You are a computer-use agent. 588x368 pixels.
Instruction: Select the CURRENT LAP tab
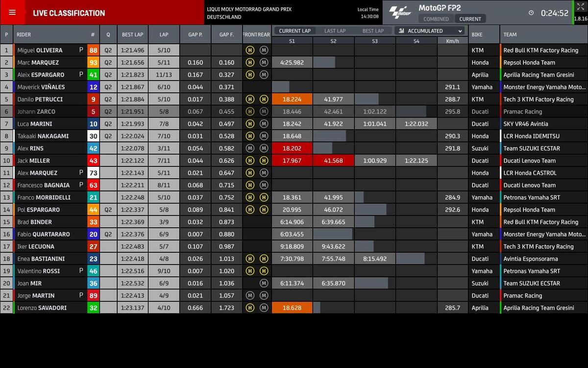click(294, 31)
